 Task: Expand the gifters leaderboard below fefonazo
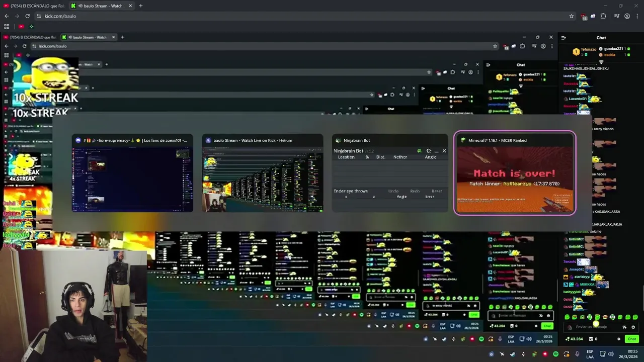click(601, 62)
